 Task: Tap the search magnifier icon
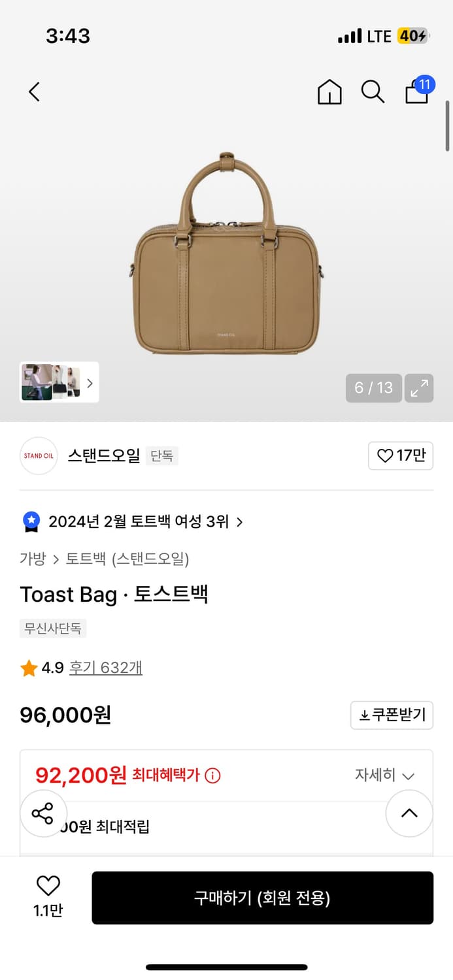(x=373, y=92)
